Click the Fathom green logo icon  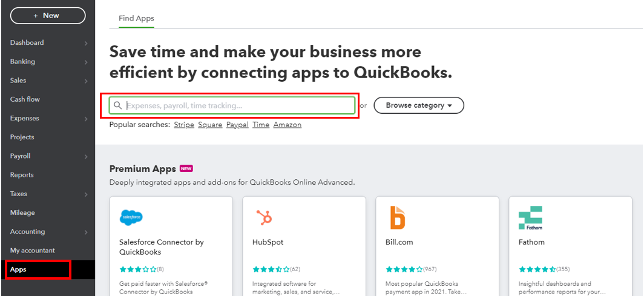[x=530, y=217]
